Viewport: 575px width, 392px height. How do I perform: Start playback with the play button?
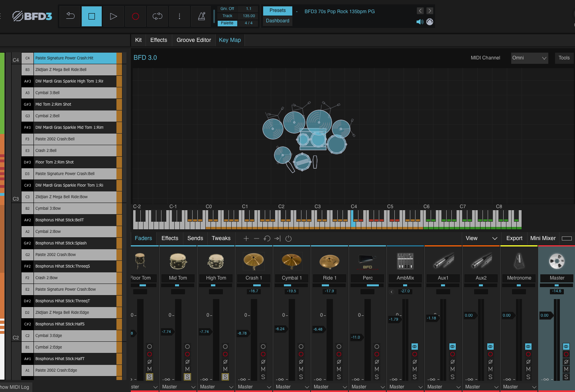[x=114, y=16]
